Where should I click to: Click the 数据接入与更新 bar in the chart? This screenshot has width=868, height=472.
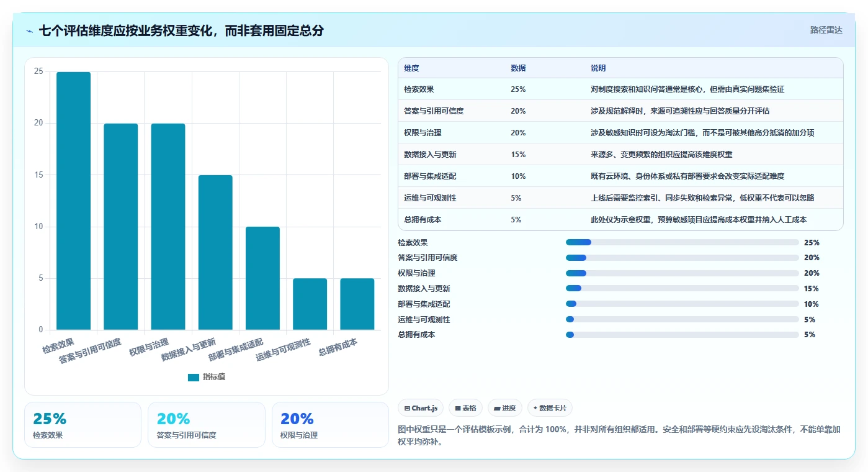click(215, 252)
